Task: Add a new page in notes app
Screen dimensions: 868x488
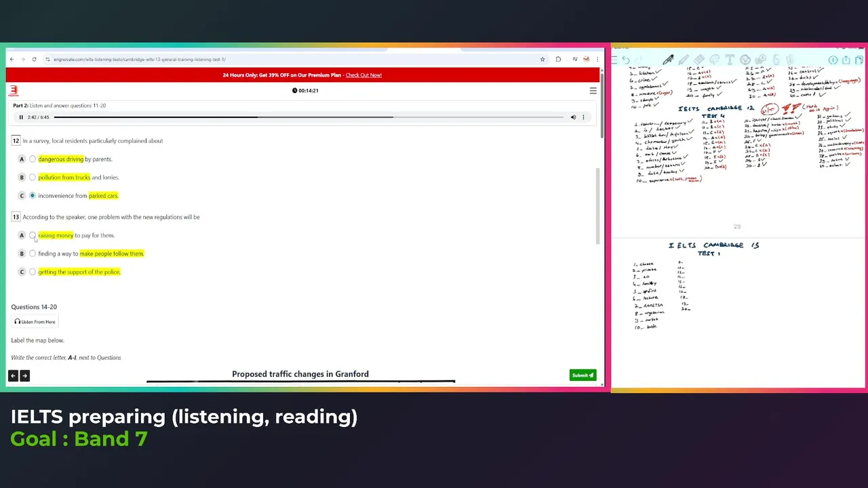Action: click(833, 60)
